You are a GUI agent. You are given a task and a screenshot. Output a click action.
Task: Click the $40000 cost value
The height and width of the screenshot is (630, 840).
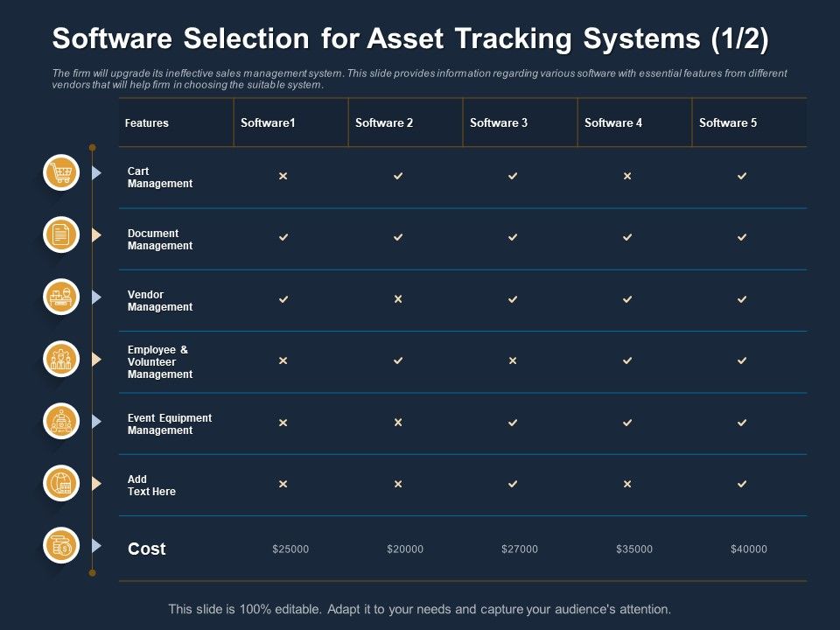(749, 549)
